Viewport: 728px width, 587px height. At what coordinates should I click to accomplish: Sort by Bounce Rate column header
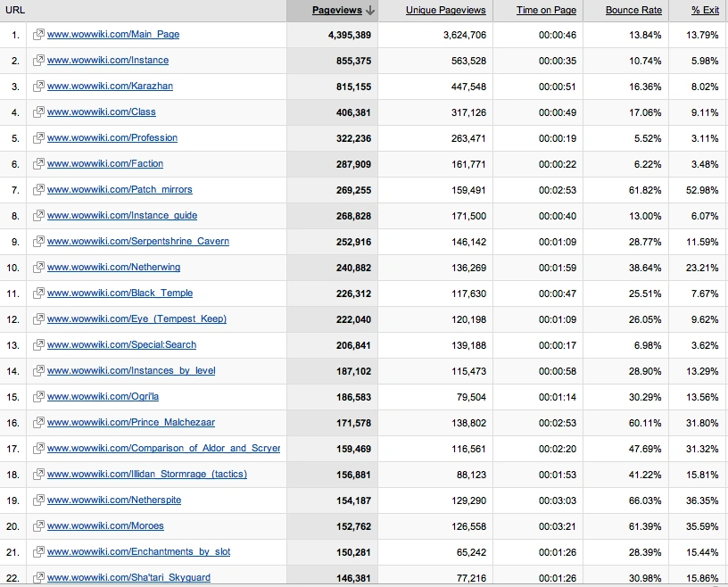(x=633, y=10)
